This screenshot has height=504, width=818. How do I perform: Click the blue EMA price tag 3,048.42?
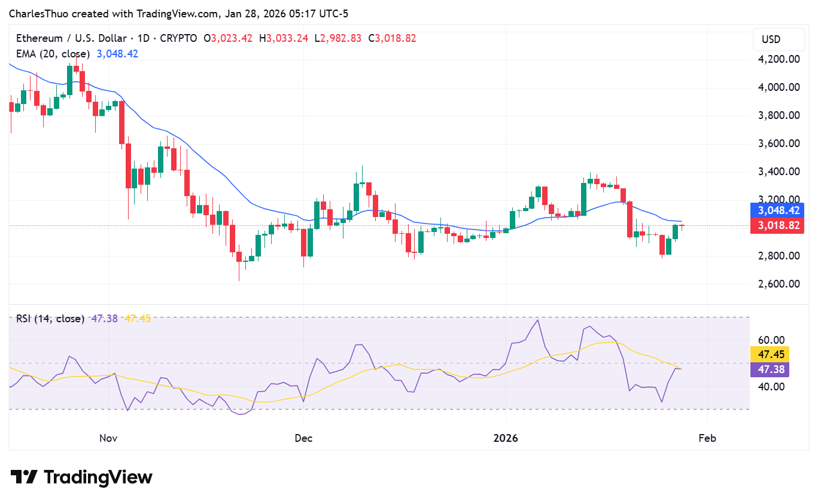777,211
